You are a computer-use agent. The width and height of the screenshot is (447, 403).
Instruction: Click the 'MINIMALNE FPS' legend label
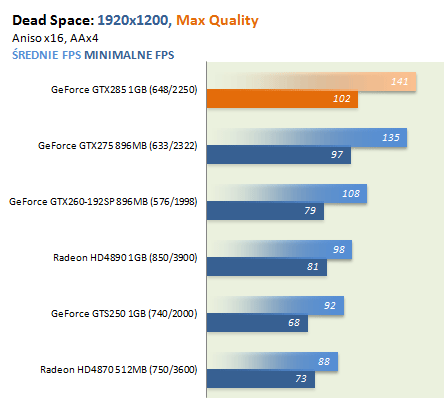[x=129, y=55]
